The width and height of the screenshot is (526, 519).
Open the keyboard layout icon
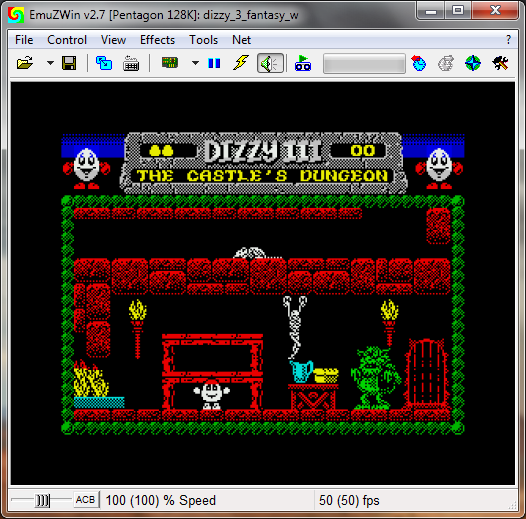[x=131, y=63]
